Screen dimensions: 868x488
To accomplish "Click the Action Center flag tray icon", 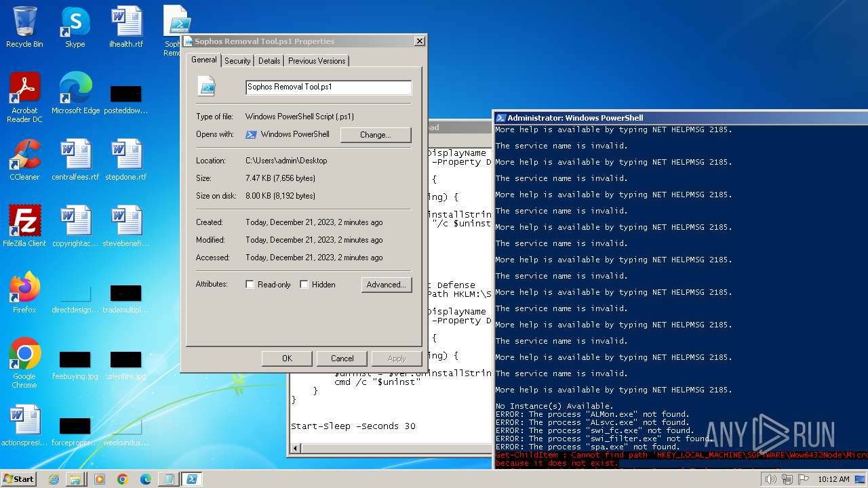I will (x=804, y=479).
